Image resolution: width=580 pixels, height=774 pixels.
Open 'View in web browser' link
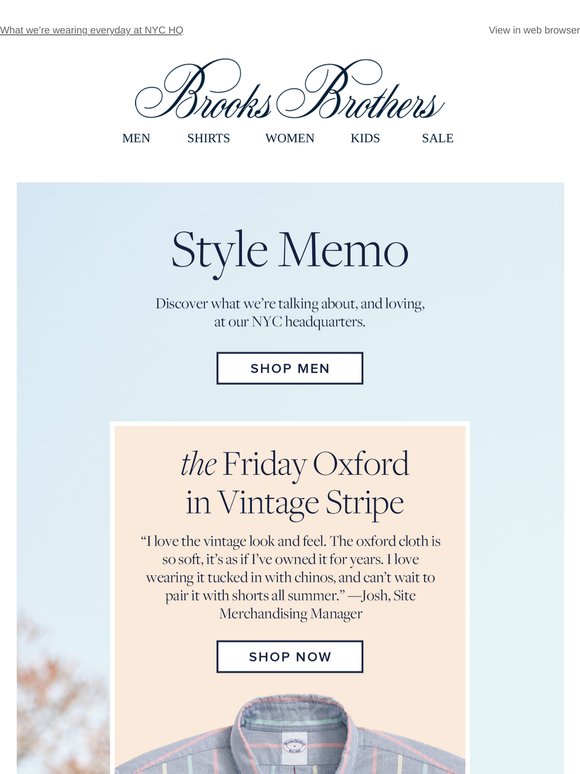tap(534, 30)
